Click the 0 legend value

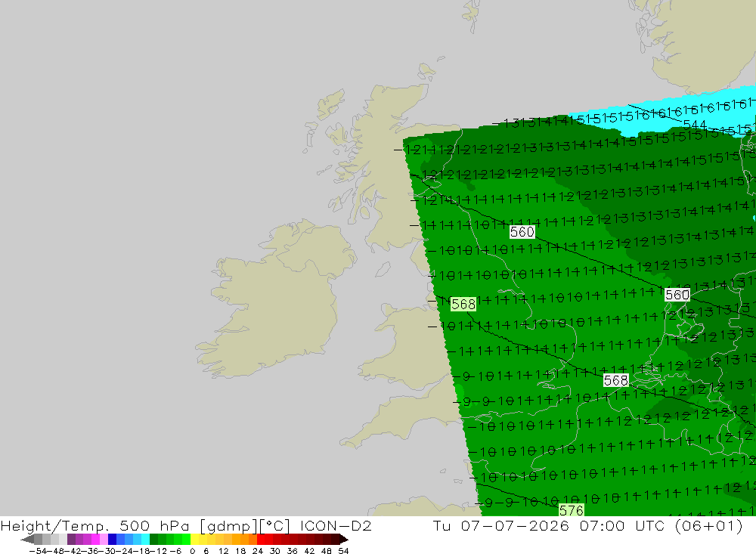[192, 551]
